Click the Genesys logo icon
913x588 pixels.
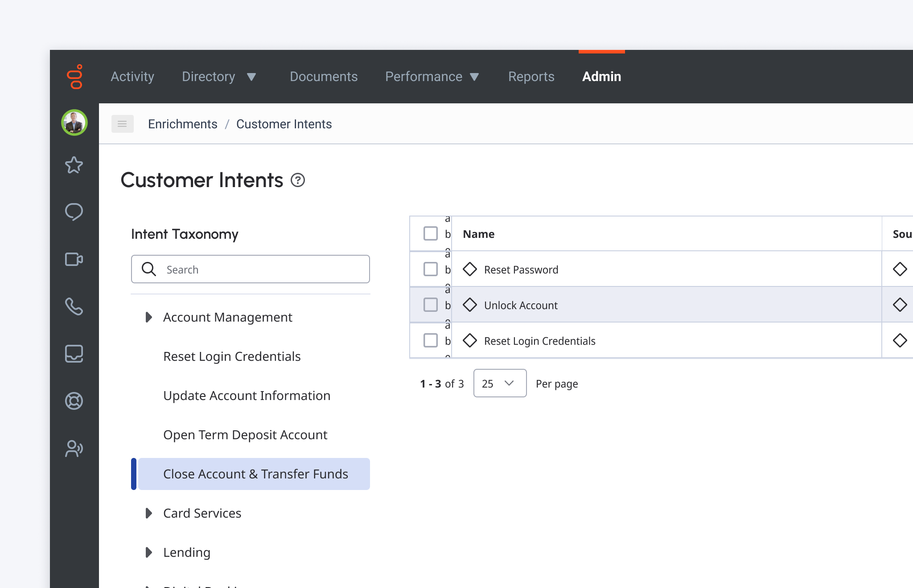(x=74, y=77)
